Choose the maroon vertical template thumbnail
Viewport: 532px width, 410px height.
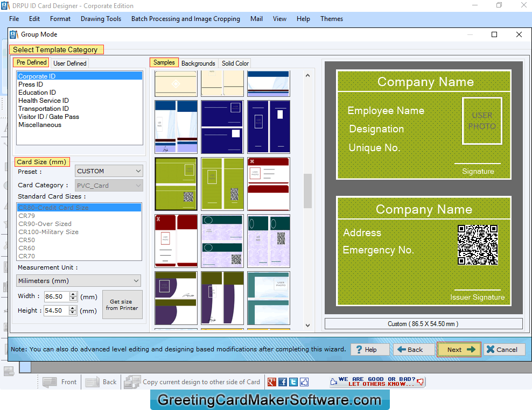click(176, 241)
